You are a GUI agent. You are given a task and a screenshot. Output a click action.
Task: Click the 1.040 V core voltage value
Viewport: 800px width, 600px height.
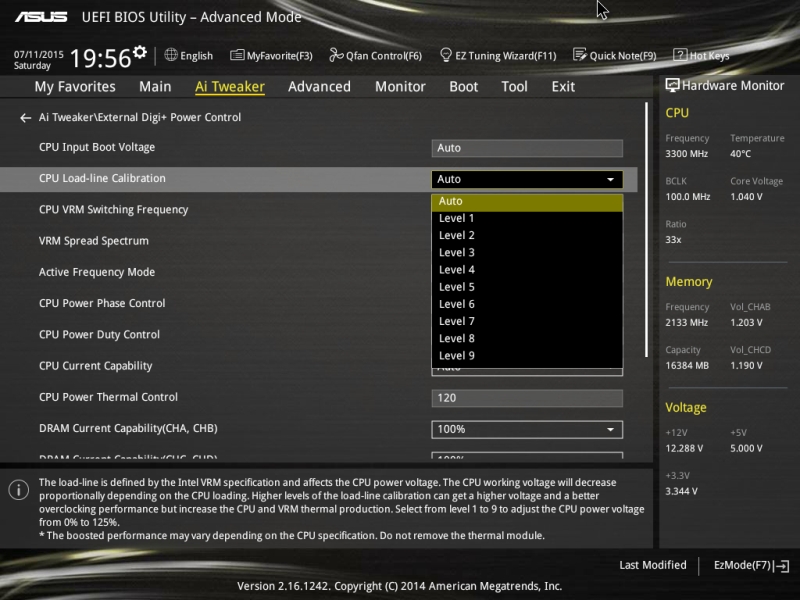(746, 197)
